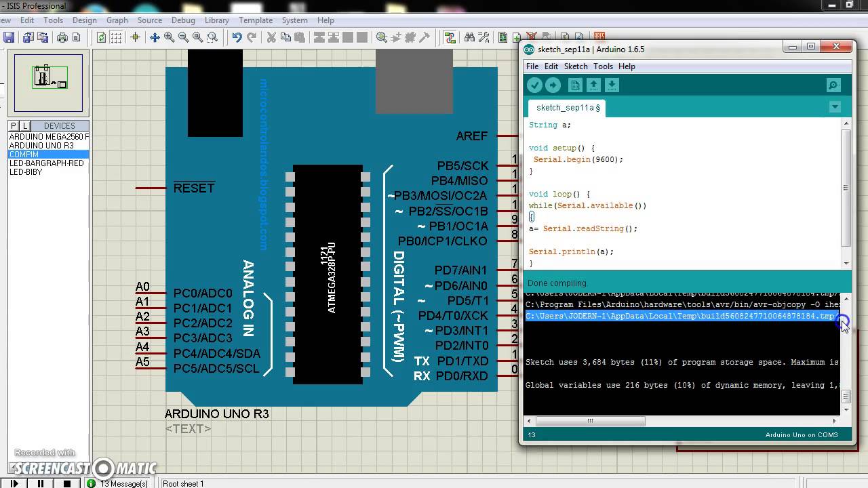Image resolution: width=868 pixels, height=488 pixels.
Task: Open ISIS Debug menu
Action: tap(183, 20)
